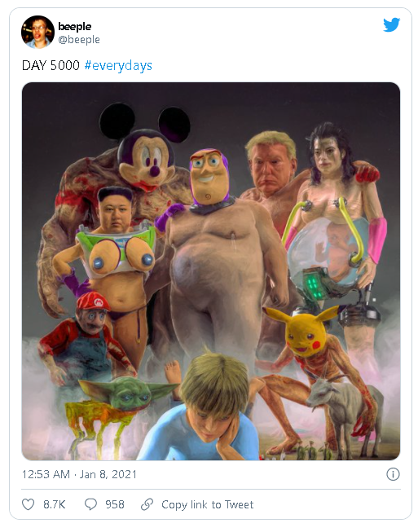Select Copy link to Tweet text
418x532 pixels.
[207, 504]
